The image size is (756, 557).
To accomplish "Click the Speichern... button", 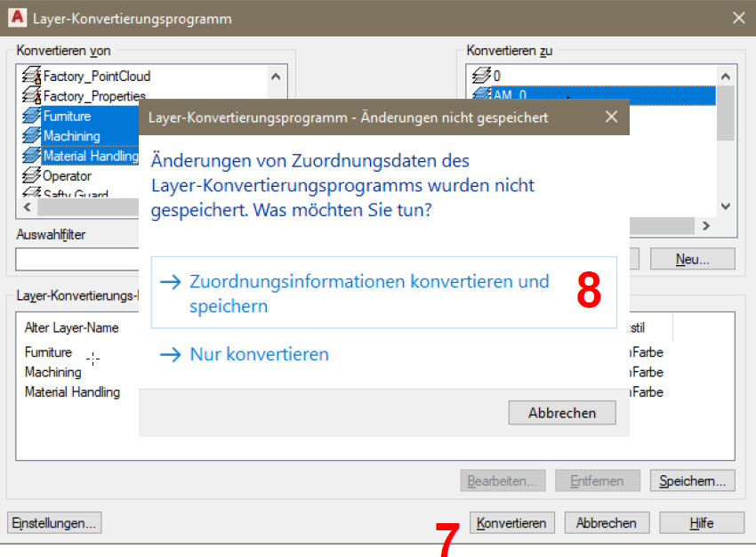I will coord(692,480).
